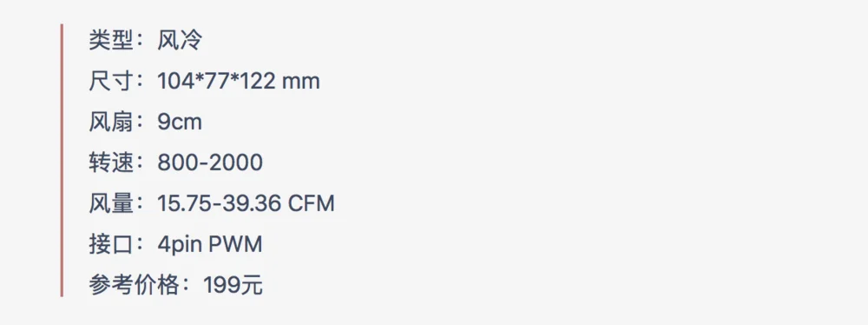Click the 尺寸 label
Image resolution: width=868 pixels, height=325 pixels.
[111, 82]
